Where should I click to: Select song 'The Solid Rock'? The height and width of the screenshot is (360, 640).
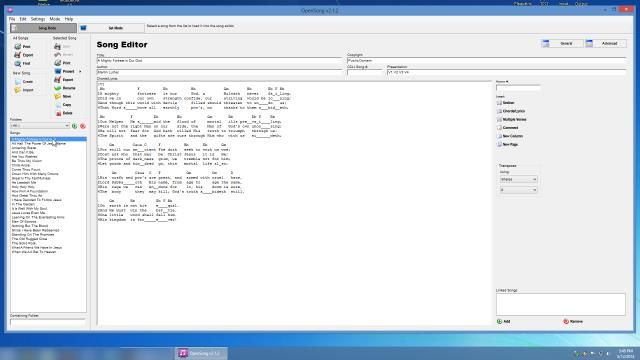pyautogui.click(x=24, y=243)
